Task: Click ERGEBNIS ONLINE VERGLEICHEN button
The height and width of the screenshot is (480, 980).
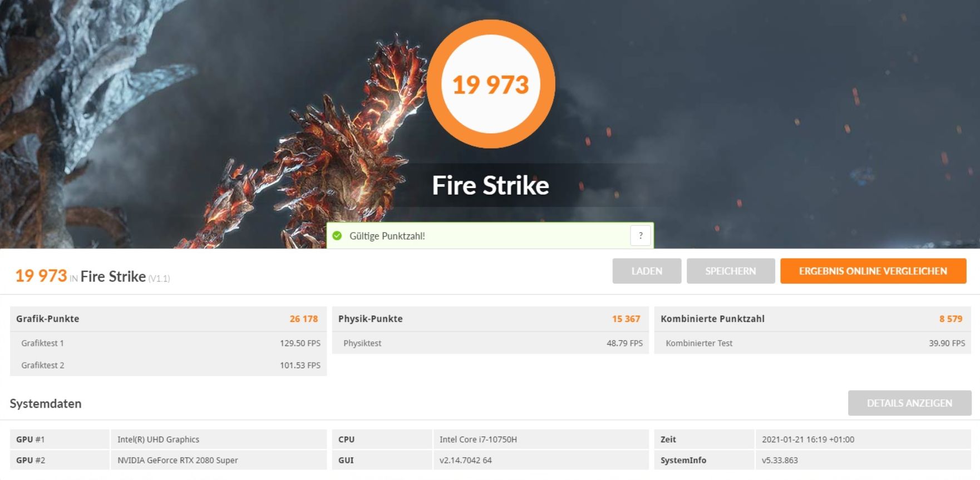Action: [873, 271]
